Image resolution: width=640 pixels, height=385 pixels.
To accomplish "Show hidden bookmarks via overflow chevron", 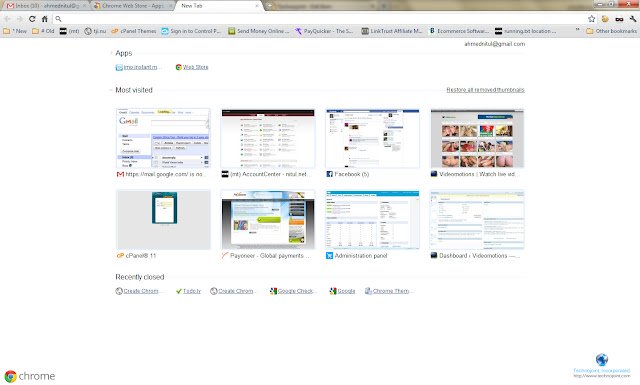I will [x=577, y=31].
